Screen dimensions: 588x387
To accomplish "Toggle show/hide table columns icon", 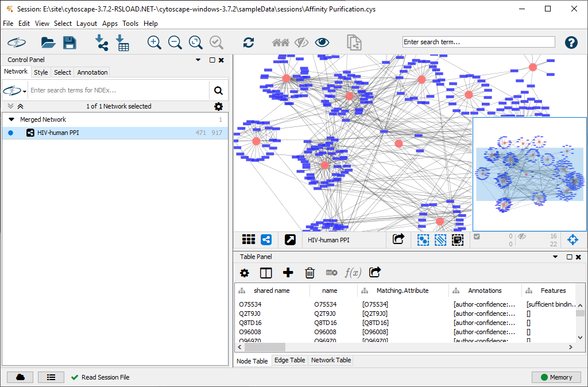I will tap(266, 273).
